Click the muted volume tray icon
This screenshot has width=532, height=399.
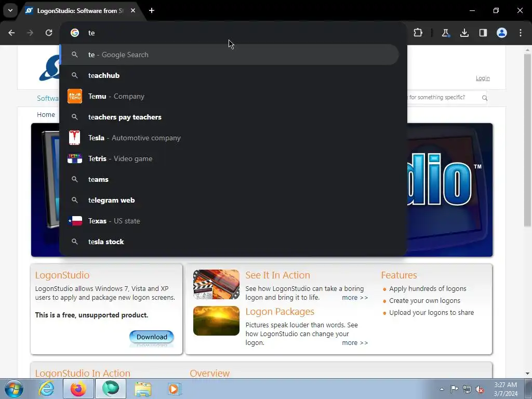click(480, 389)
